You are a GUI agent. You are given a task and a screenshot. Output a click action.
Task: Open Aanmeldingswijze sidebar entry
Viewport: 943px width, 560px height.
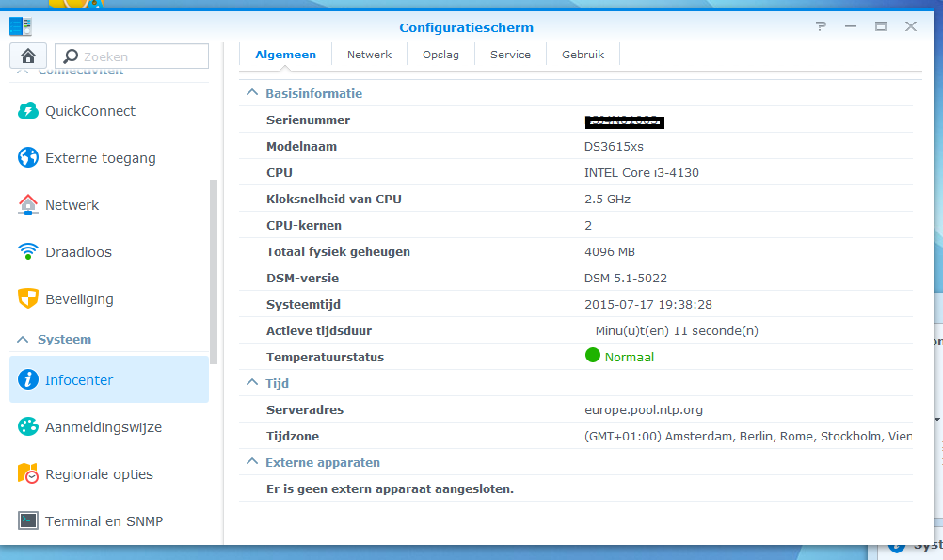[x=104, y=427]
